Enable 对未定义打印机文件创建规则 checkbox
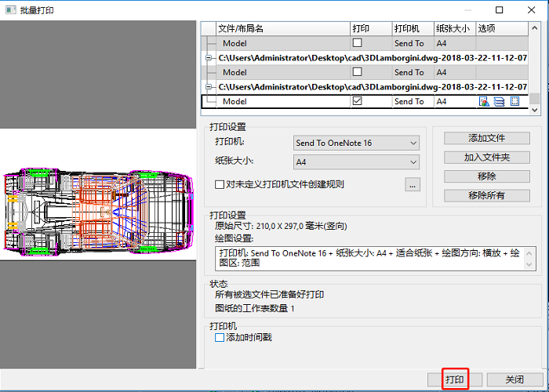Viewport: 549px width, 392px height. click(x=219, y=184)
